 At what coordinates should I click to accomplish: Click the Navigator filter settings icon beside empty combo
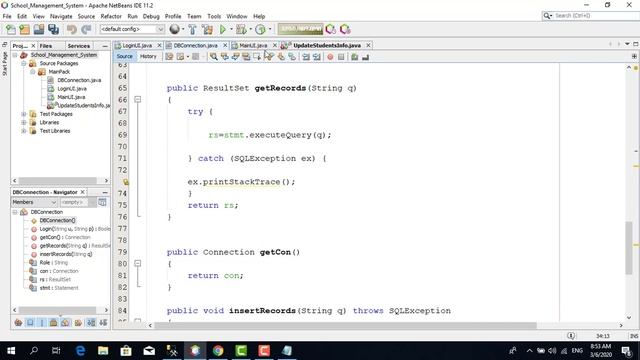click(102, 202)
